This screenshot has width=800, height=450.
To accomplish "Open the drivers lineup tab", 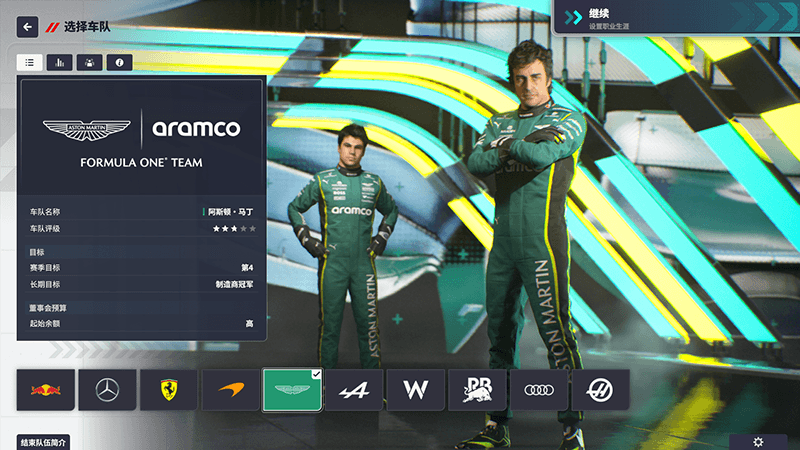I will [x=89, y=62].
